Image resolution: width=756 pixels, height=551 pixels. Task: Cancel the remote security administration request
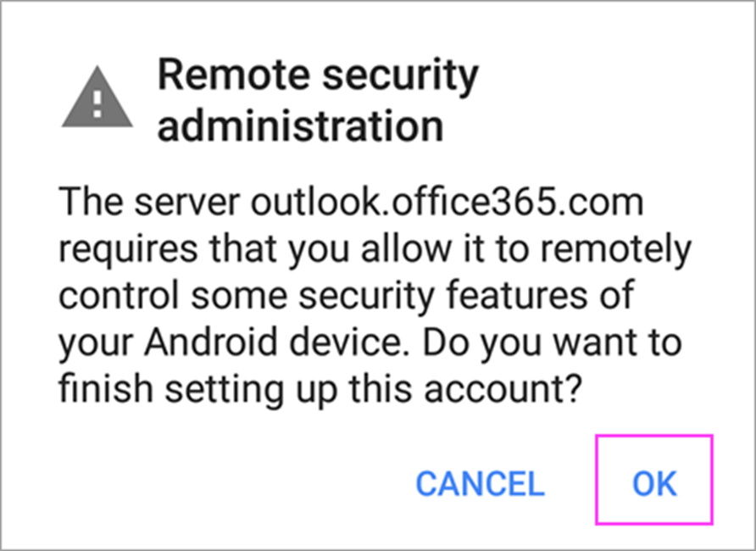click(x=481, y=483)
